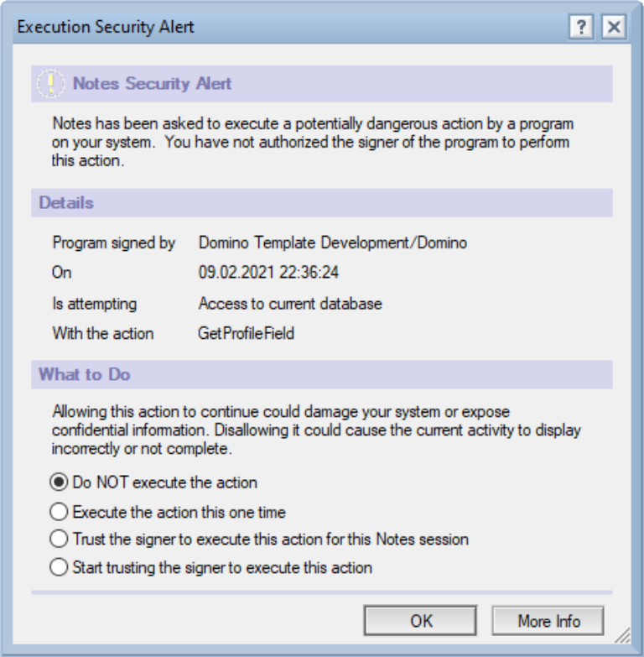The image size is (644, 657).
Task: Click the yellow exclamation warning icon
Action: point(50,83)
